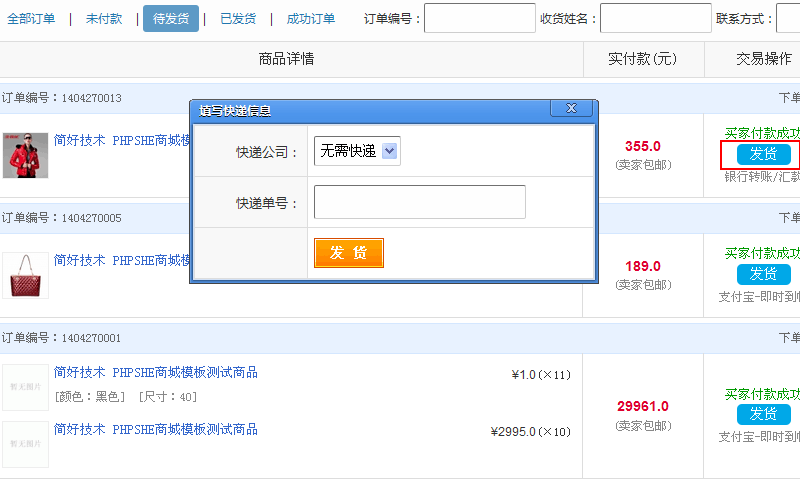Open the red jacket product thumbnail

pos(25,155)
